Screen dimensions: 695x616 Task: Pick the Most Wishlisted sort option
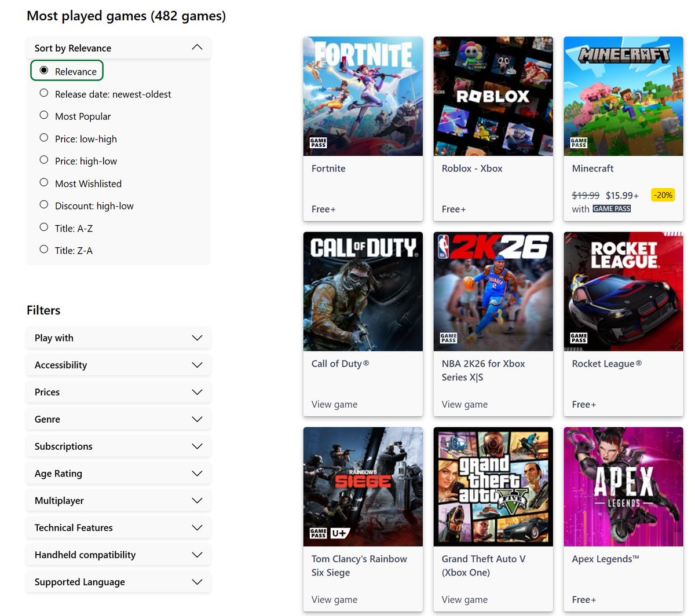coord(44,182)
